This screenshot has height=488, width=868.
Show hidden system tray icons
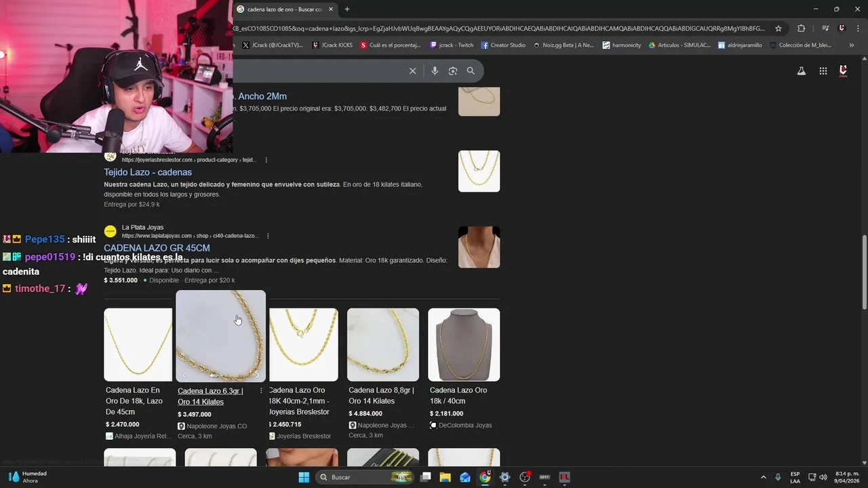coord(763,477)
